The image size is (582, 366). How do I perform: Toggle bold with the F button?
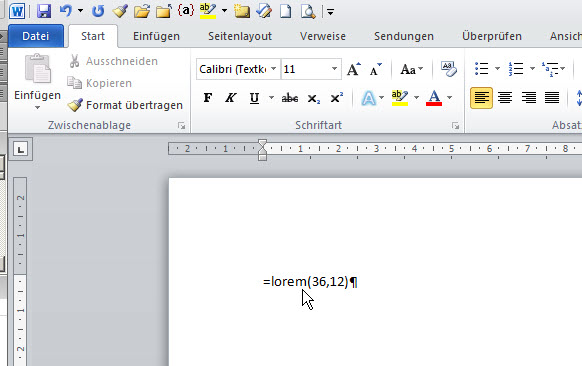(x=208, y=98)
